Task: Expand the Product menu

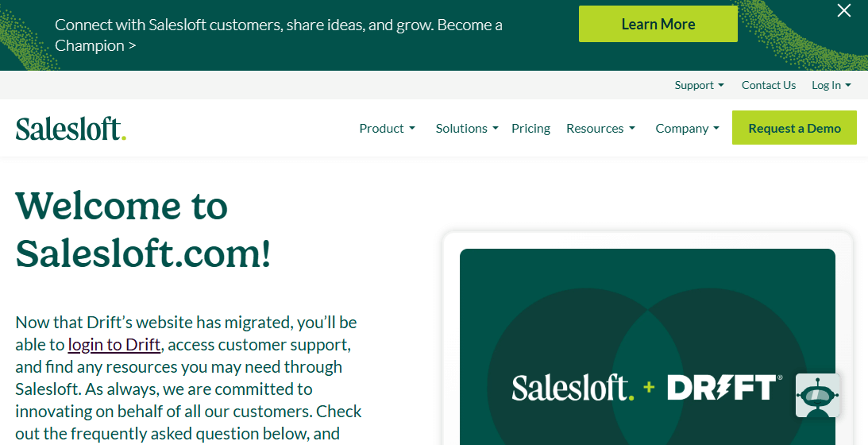Action: (x=387, y=129)
